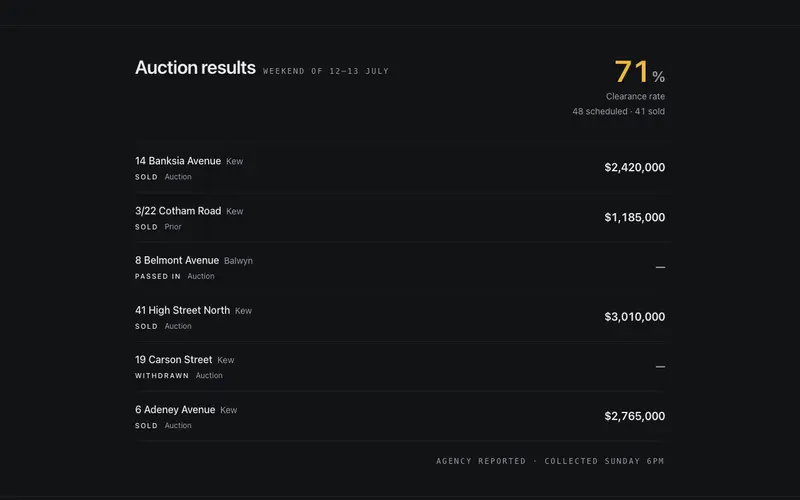Click the PASSED IN status label
Screen dimensions: 800x500
(x=158, y=276)
